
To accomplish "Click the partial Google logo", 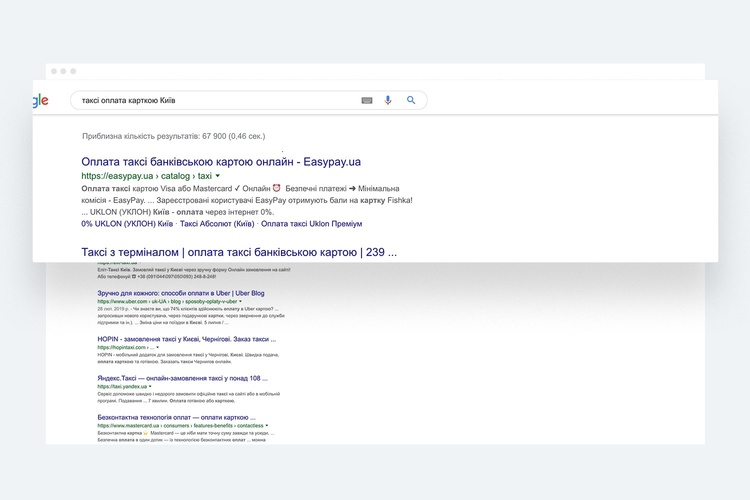I will pos(41,100).
